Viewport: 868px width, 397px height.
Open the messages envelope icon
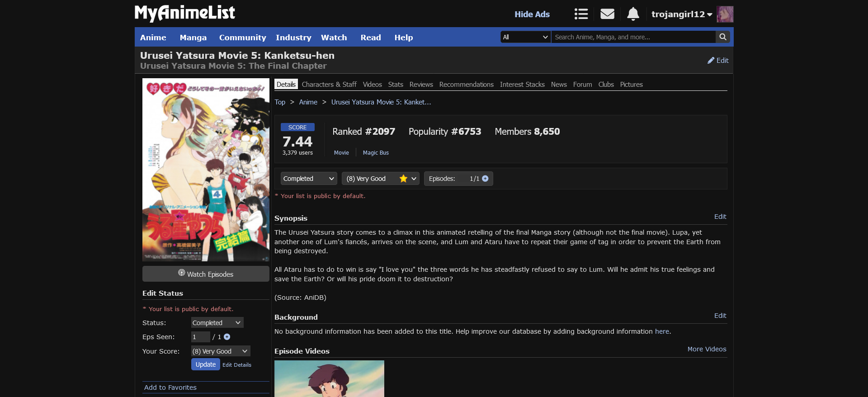pos(607,14)
